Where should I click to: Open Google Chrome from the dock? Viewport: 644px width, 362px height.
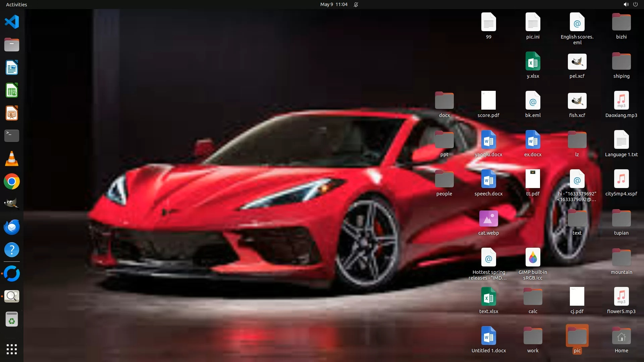pos(12,182)
